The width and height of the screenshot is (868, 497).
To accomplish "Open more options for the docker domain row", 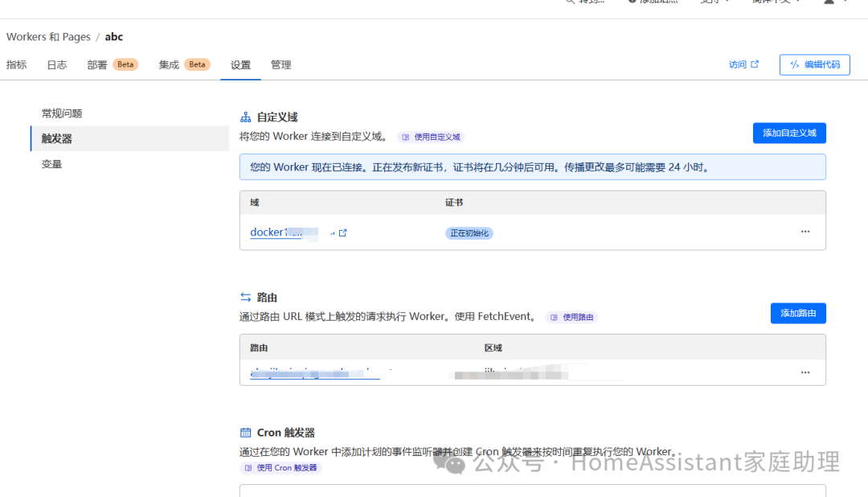I will tap(805, 232).
